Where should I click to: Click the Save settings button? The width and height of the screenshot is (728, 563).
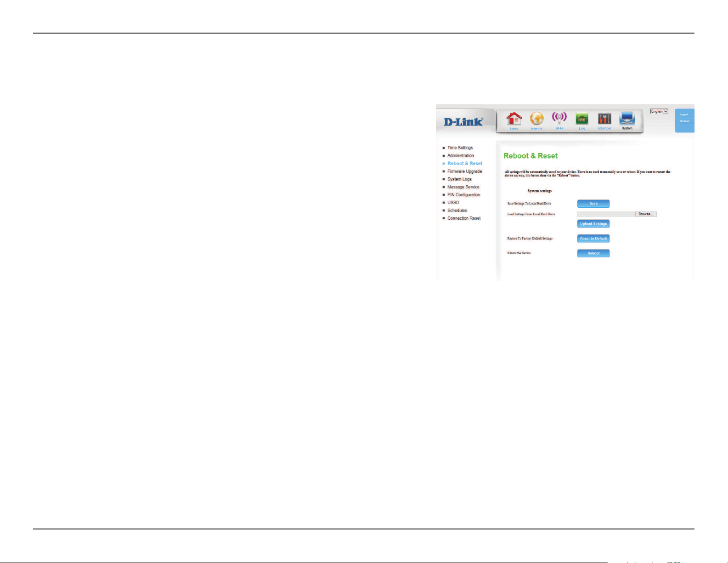click(x=593, y=204)
